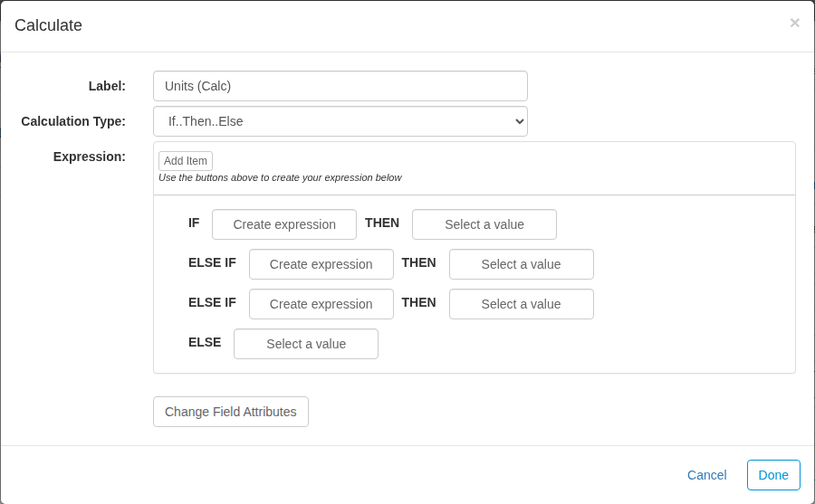Click the Calculation Type: label
The width and height of the screenshot is (815, 504).
pyautogui.click(x=73, y=121)
